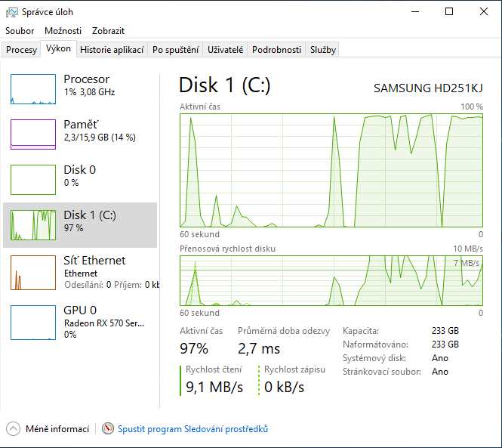Screen dimensions: 502x448
Task: Collapse view with Méně informací chevron
Action: (x=13, y=429)
